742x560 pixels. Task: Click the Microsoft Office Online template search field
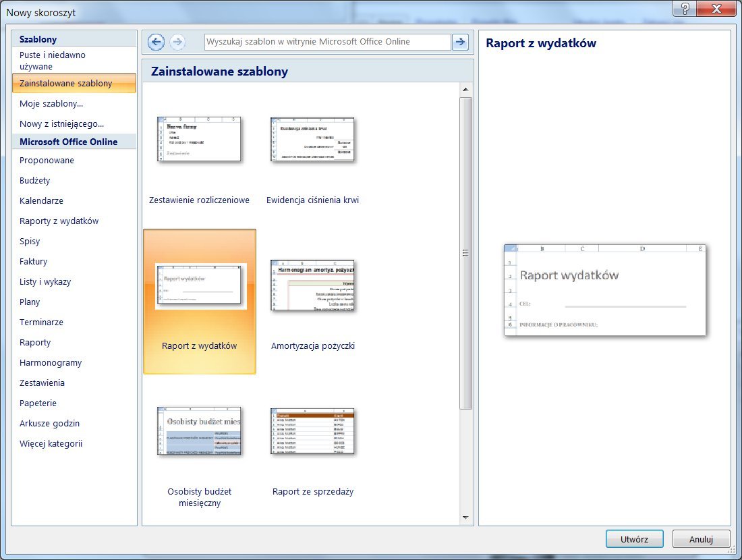(x=327, y=42)
